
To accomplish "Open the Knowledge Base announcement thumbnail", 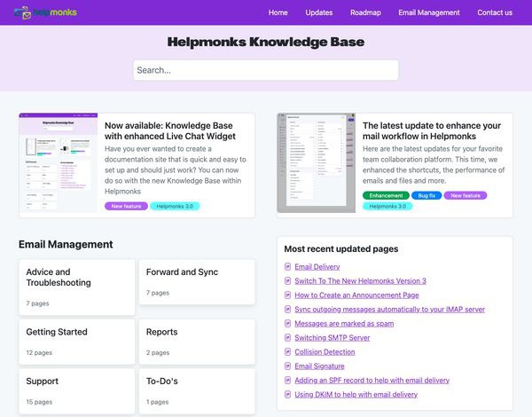I will pyautogui.click(x=58, y=163).
